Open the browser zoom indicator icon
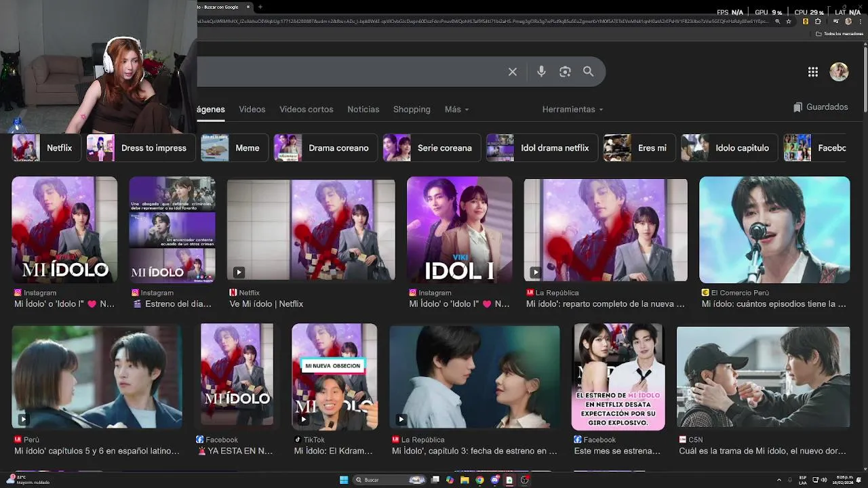Image resolution: width=868 pixels, height=488 pixels. tap(777, 22)
